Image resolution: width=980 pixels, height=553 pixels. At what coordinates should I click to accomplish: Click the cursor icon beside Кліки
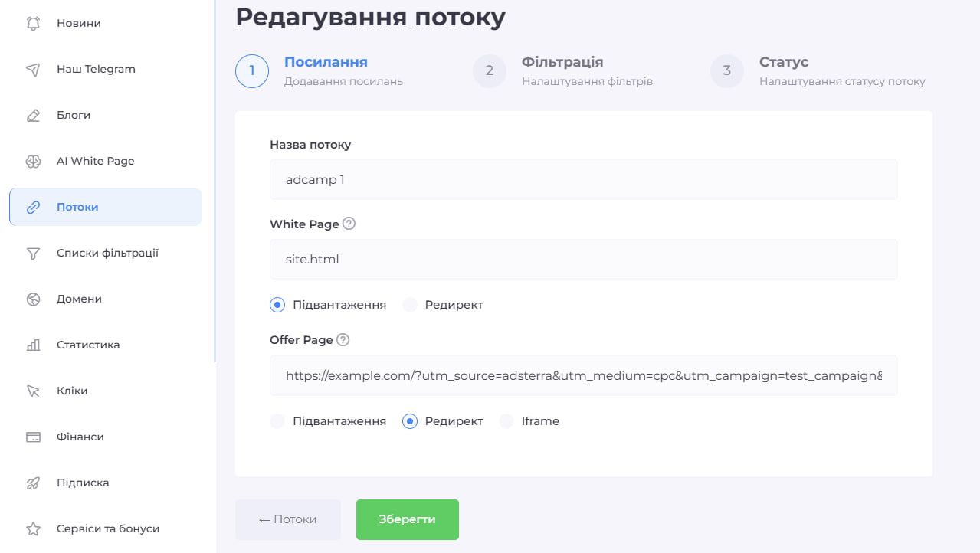pyautogui.click(x=33, y=391)
